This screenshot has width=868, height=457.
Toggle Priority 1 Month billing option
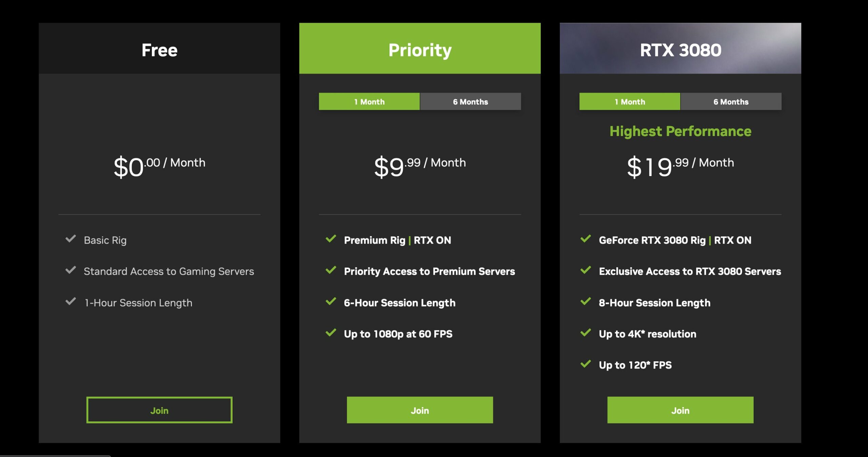[x=369, y=101]
